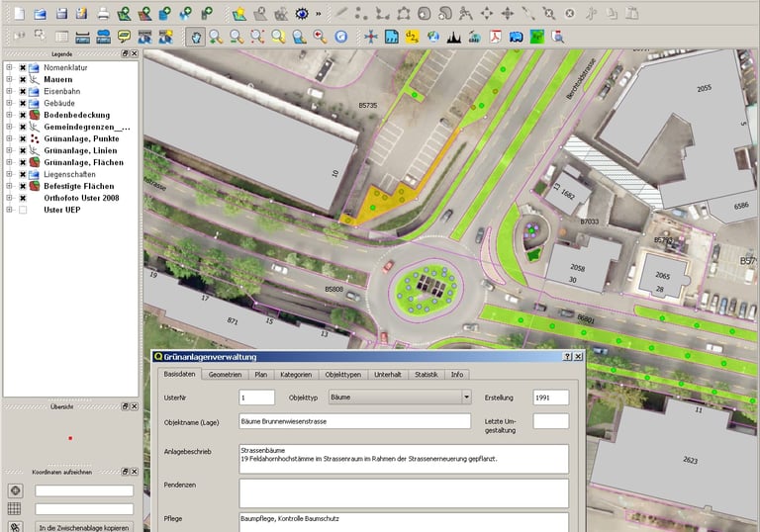This screenshot has width=760, height=532.
Task: Click the New Project icon
Action: click(x=17, y=14)
